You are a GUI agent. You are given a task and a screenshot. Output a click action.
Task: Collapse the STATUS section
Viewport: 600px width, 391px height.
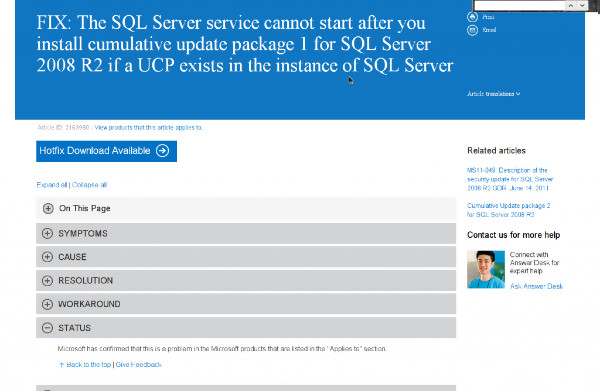246,328
